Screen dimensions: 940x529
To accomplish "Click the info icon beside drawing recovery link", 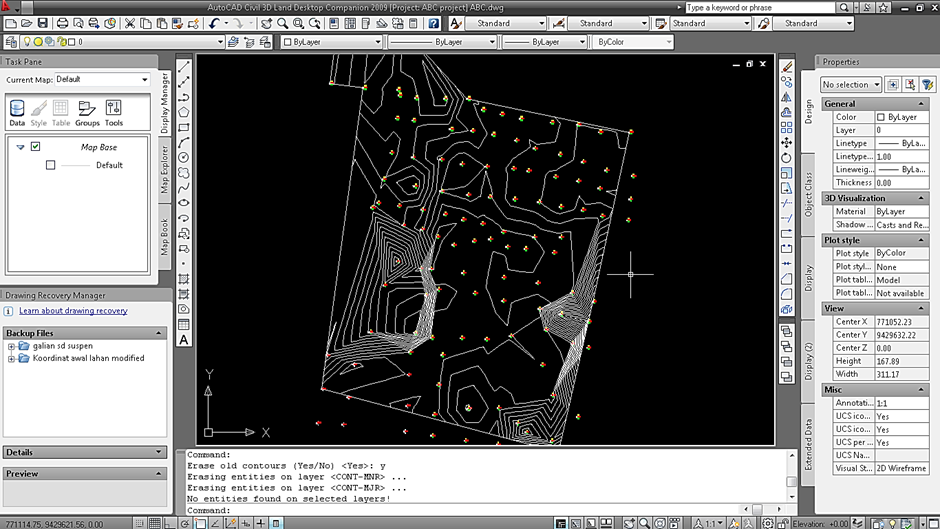I will point(8,311).
